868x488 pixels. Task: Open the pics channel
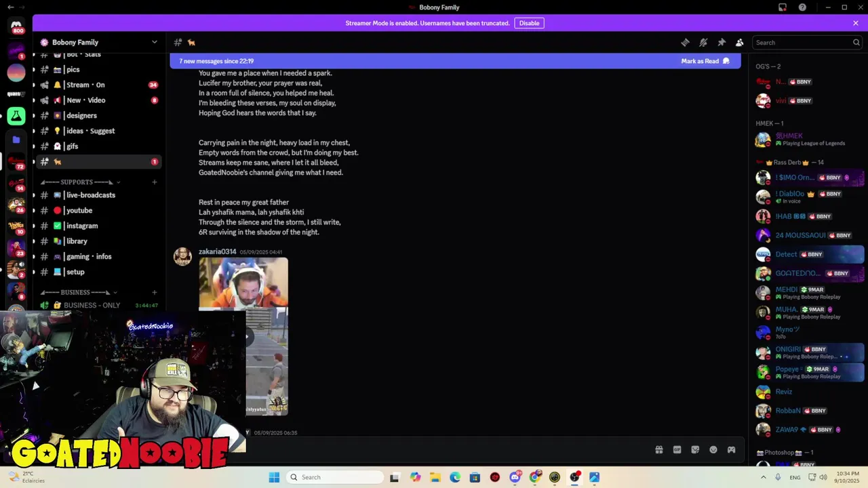tap(98, 69)
